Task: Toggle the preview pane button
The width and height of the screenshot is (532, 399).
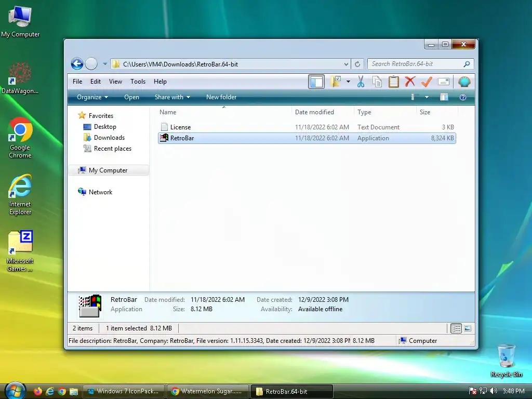Action: click(x=444, y=97)
